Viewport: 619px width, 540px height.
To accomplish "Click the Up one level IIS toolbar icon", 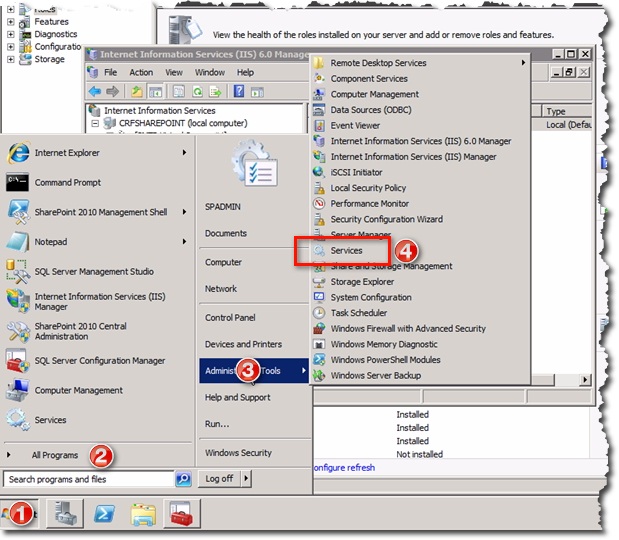I will point(137,92).
